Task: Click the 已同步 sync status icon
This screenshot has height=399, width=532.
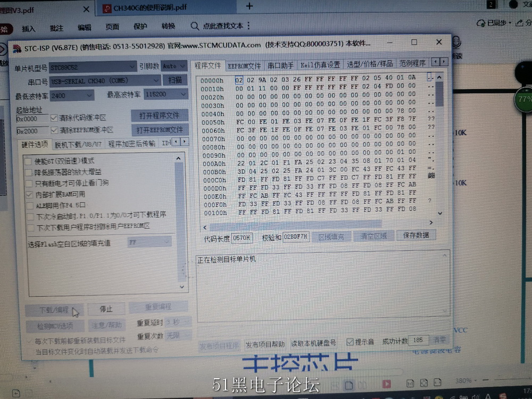Action: point(480,23)
